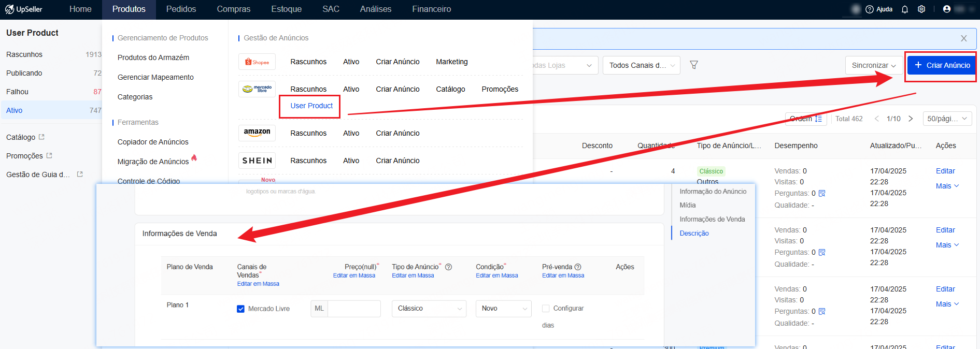
Task: Click the notification bell icon
Action: pyautogui.click(x=905, y=9)
